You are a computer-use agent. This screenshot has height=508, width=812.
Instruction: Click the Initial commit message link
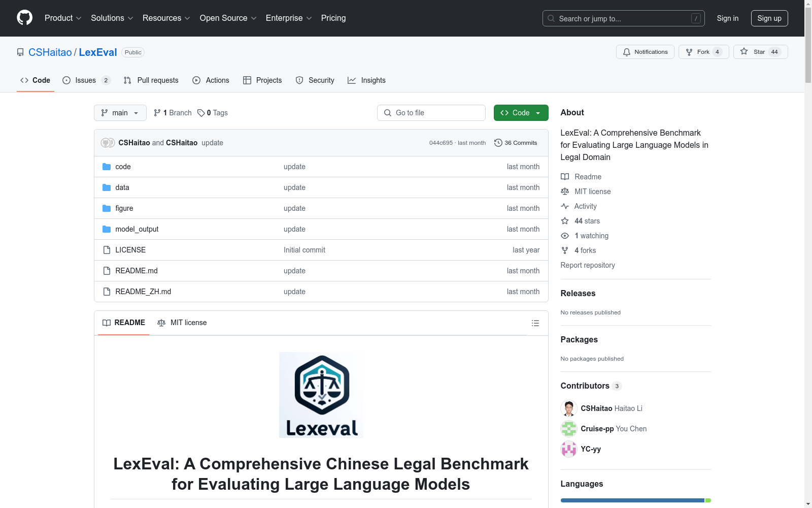(304, 250)
